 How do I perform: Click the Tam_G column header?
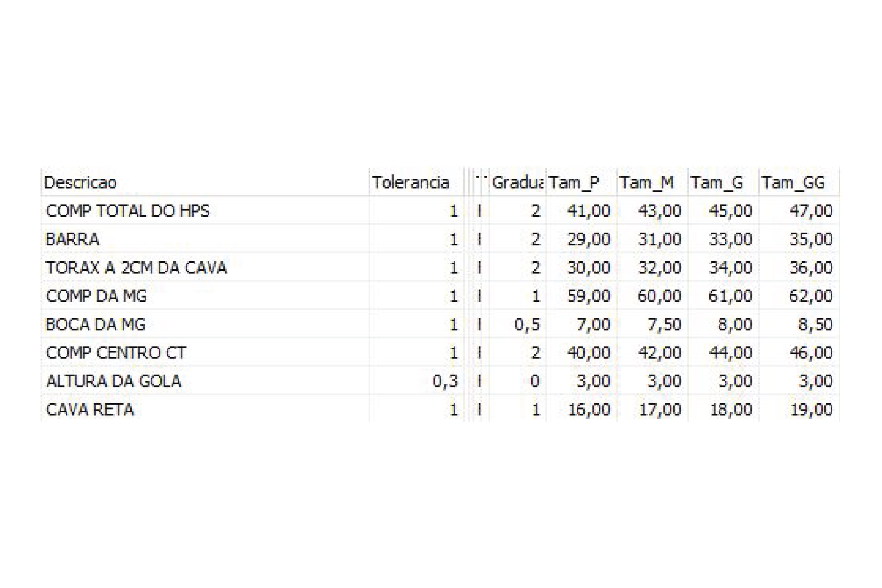click(724, 182)
